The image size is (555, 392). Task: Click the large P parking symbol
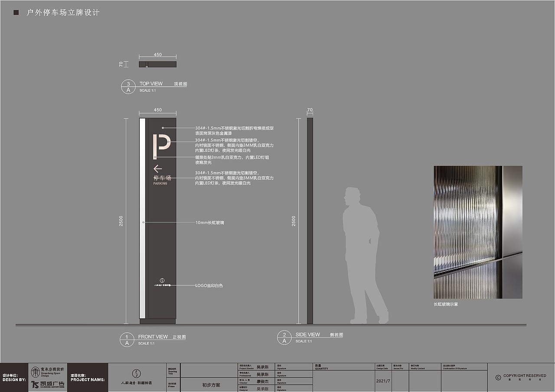click(161, 146)
